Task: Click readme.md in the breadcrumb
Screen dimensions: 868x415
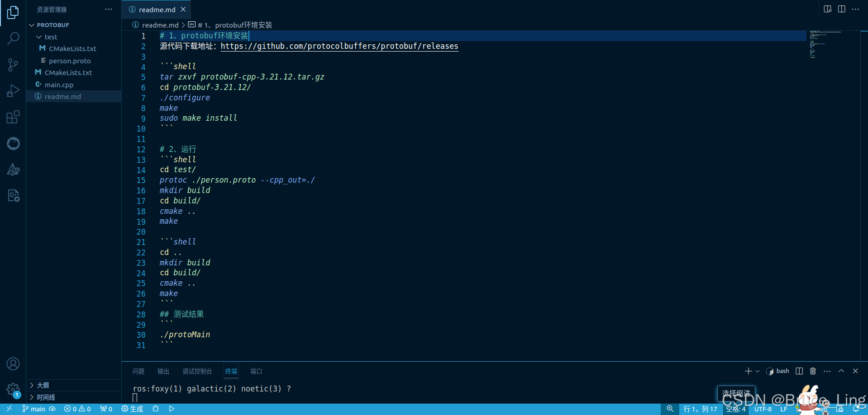Action: tap(160, 25)
